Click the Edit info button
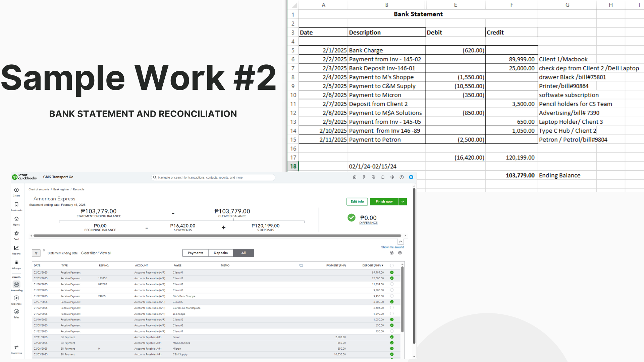644x362 pixels. point(357,202)
